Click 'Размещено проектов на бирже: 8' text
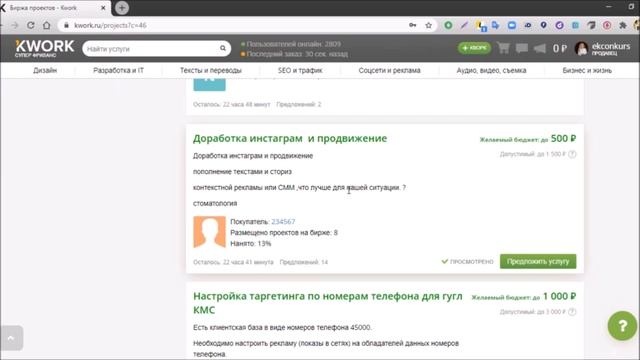 point(284,233)
